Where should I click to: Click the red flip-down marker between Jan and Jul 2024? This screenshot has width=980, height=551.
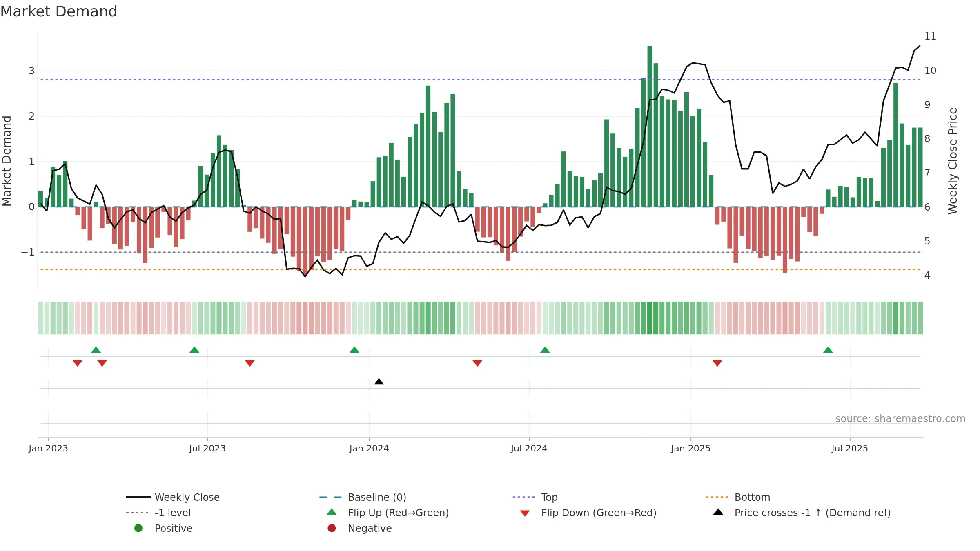(x=477, y=363)
